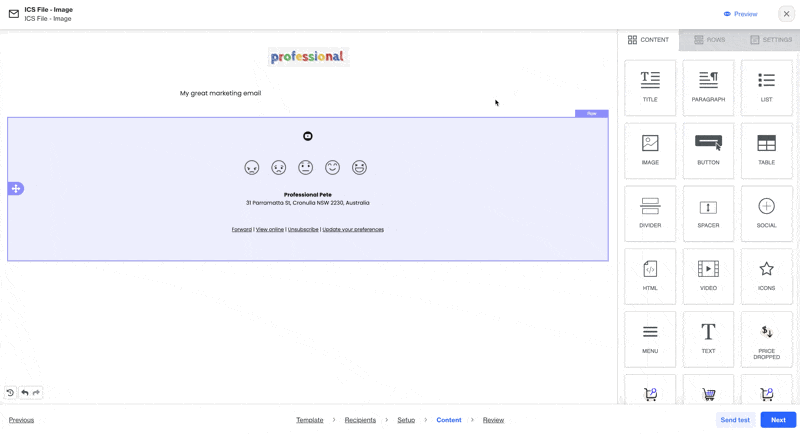Image resolution: width=800 pixels, height=434 pixels.
Task: Open the edit history icon
Action: (11, 393)
